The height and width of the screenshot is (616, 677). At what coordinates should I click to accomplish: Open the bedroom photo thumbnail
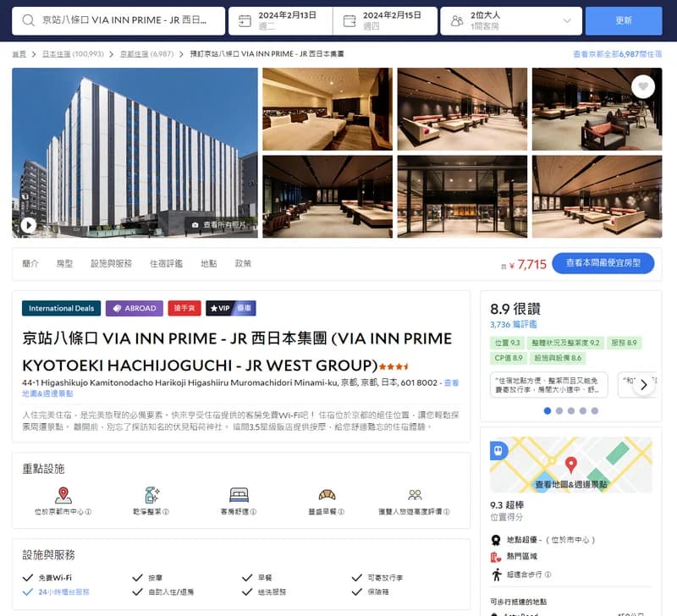327,109
